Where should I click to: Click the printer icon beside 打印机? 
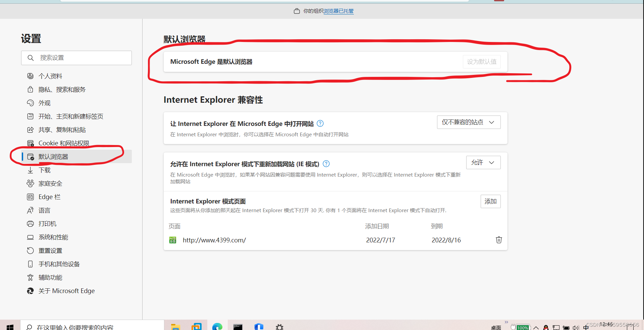pyautogui.click(x=30, y=224)
